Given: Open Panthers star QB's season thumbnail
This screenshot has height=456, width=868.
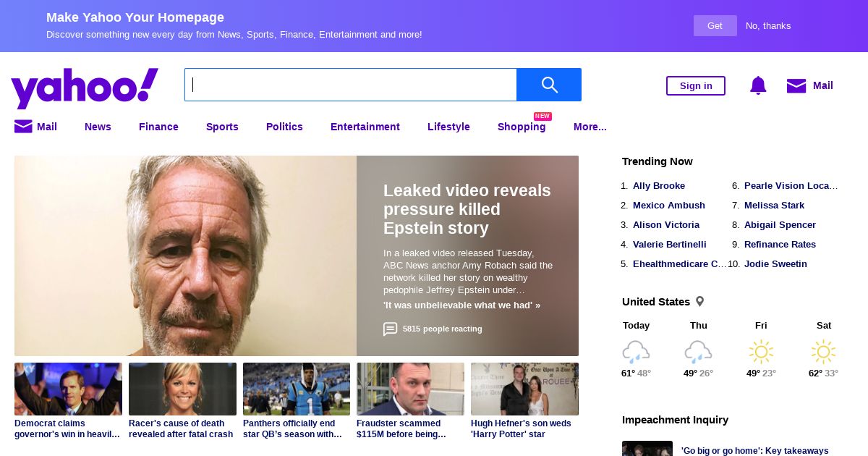Looking at the screenshot, I should pyautogui.click(x=297, y=389).
